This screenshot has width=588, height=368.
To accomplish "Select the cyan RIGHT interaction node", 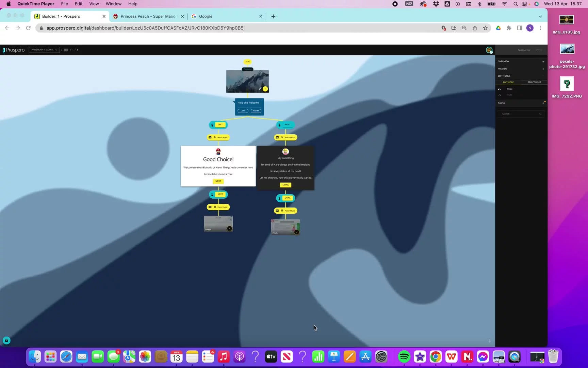I will (285, 125).
